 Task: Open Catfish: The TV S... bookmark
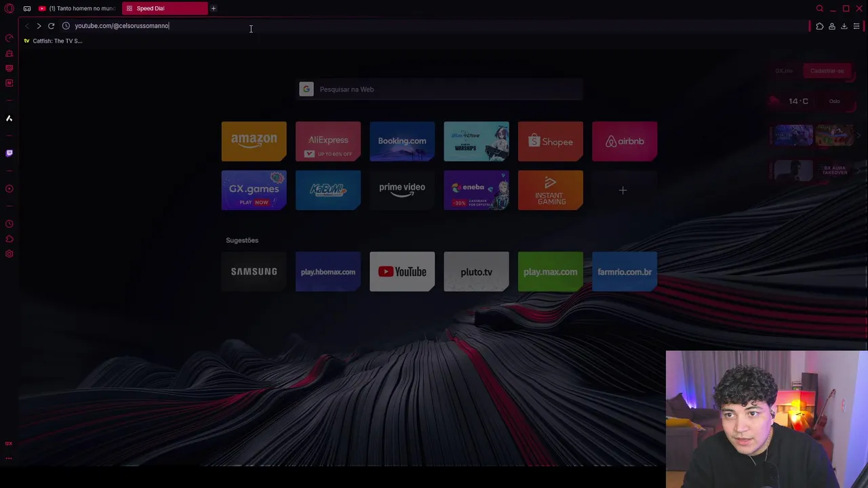pyautogui.click(x=53, y=41)
